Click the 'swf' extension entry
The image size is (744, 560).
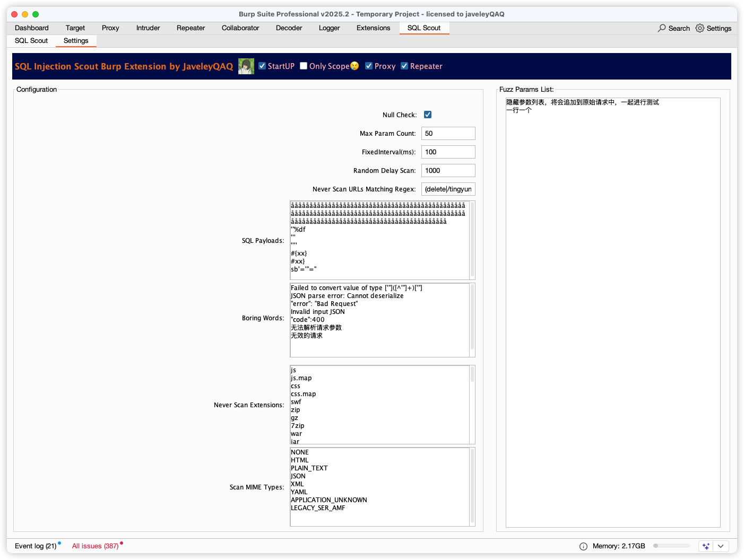(x=296, y=402)
